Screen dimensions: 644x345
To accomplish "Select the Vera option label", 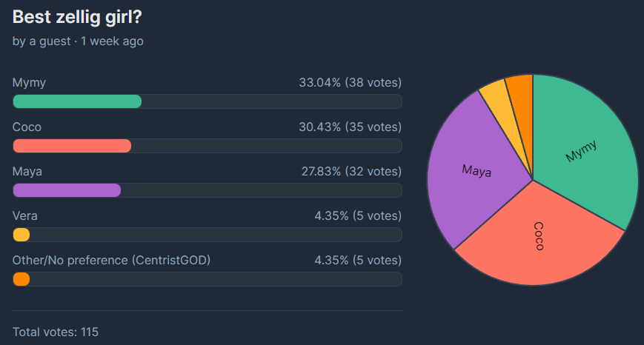I will [x=25, y=215].
